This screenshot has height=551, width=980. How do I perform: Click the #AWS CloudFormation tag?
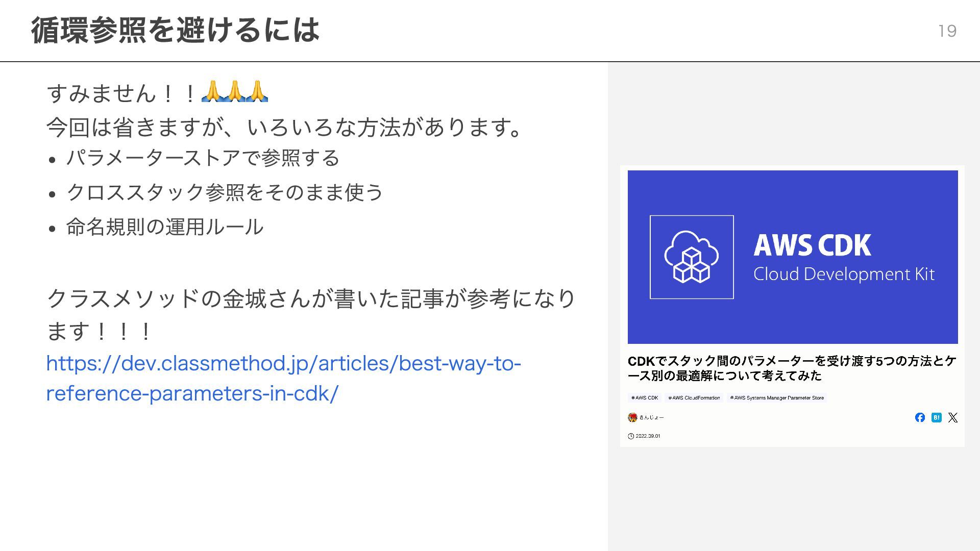pyautogui.click(x=694, y=398)
